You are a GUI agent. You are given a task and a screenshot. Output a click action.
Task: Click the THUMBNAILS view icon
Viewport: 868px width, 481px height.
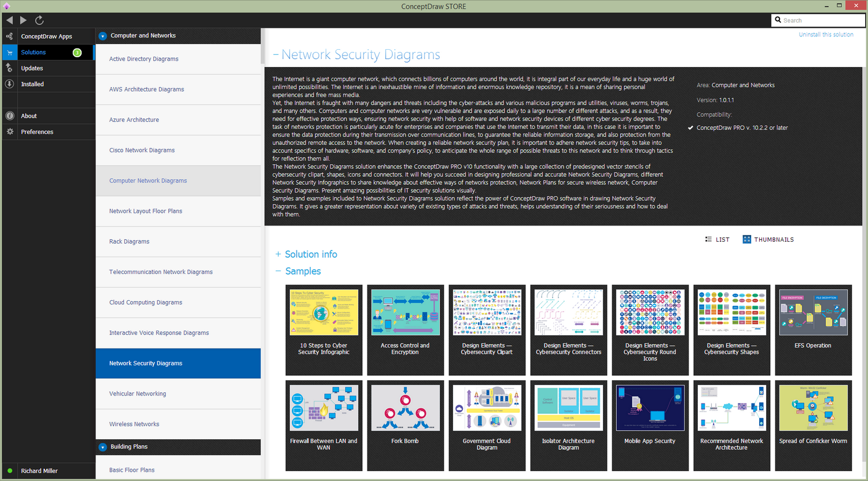click(x=747, y=239)
